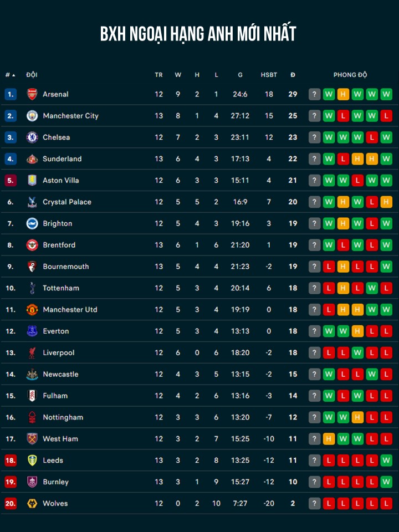The image size is (399, 532).
Task: Click the Aston Villa rank 5 badge
Action: click(11, 181)
